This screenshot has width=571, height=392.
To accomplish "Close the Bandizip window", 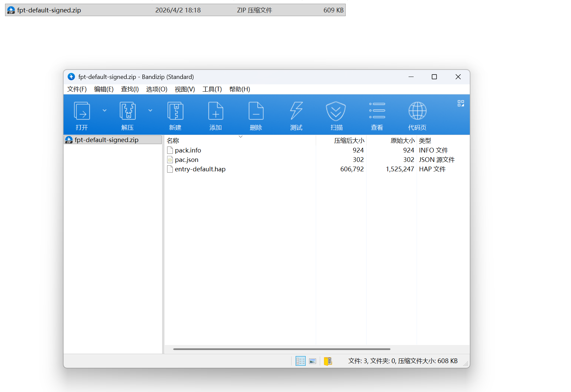I will (x=458, y=77).
